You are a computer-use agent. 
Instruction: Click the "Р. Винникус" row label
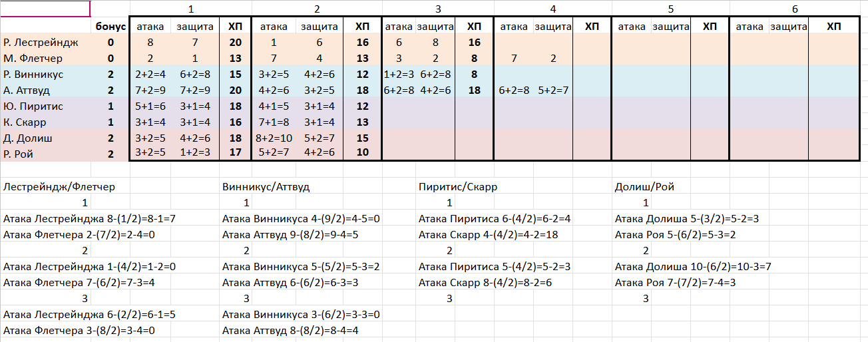tap(36, 75)
